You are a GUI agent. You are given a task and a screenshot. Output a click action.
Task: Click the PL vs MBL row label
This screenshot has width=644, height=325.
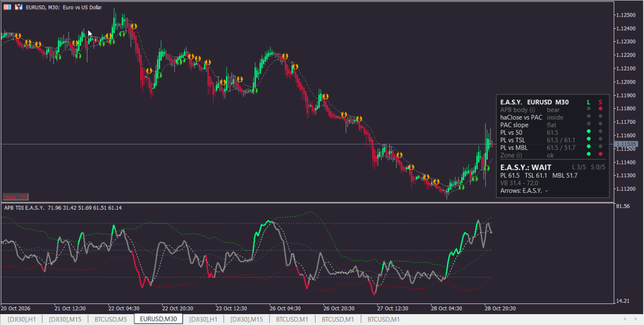pos(514,147)
